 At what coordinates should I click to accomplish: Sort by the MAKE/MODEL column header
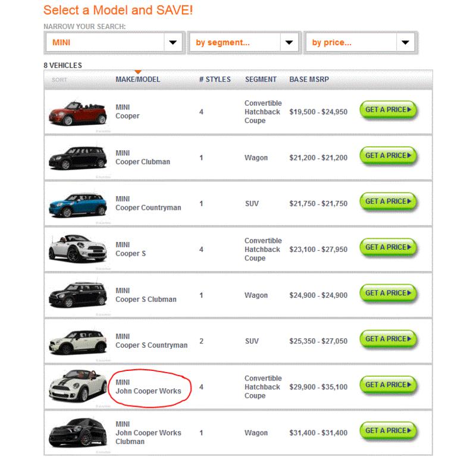point(137,80)
